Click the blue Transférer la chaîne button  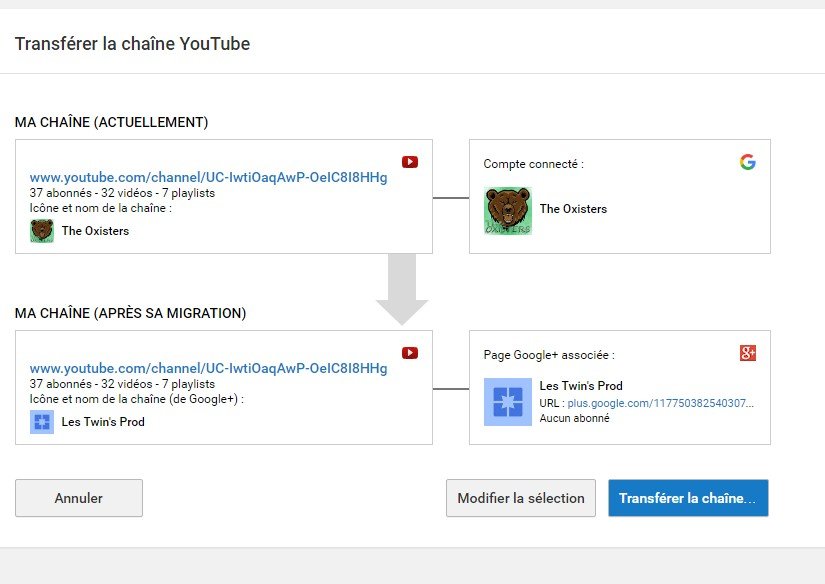click(688, 498)
